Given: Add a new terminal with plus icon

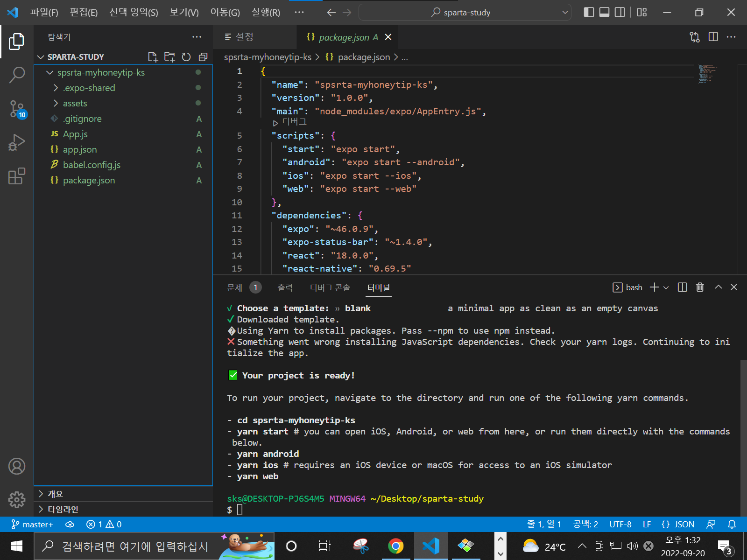Looking at the screenshot, I should pyautogui.click(x=655, y=287).
